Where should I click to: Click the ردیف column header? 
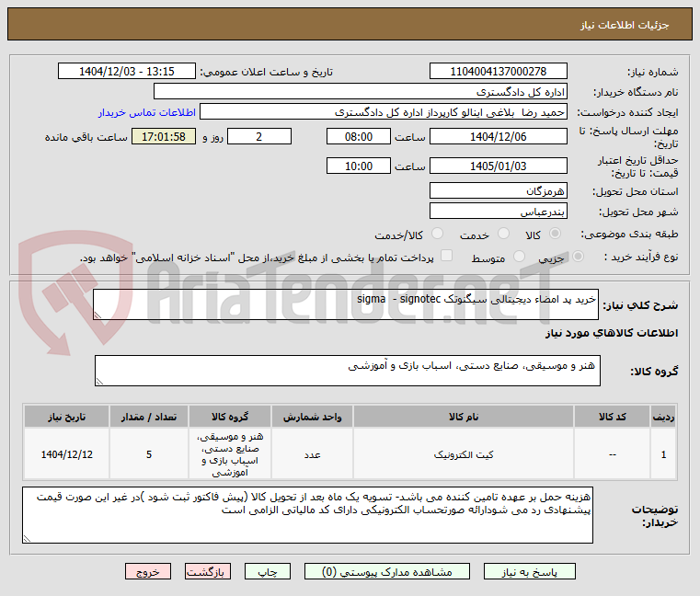(x=663, y=417)
